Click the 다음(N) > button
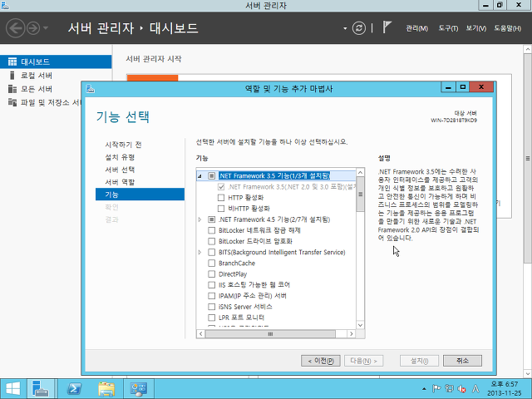 click(x=364, y=361)
